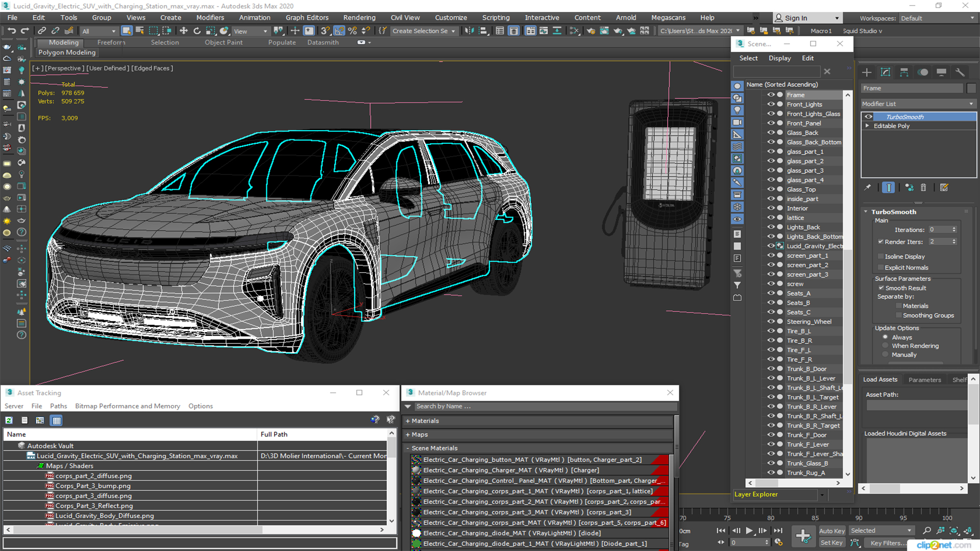Go to End frame button
The image size is (980, 551).
777,531
